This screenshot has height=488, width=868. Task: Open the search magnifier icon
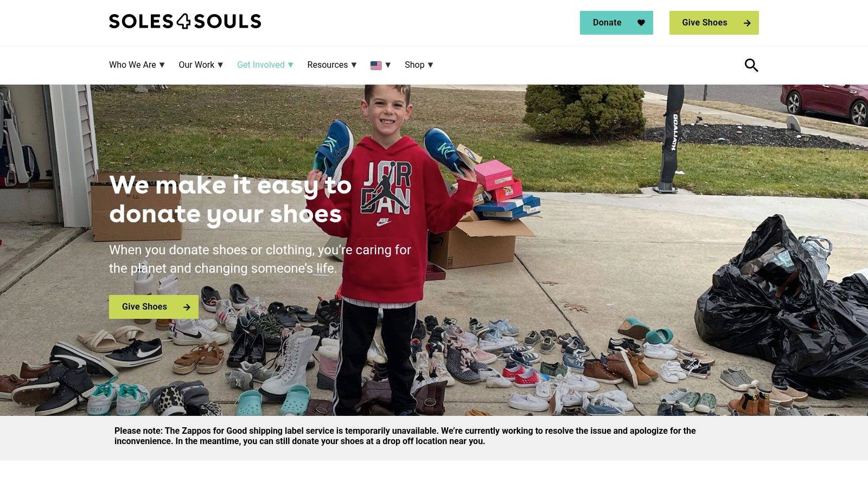pyautogui.click(x=751, y=65)
